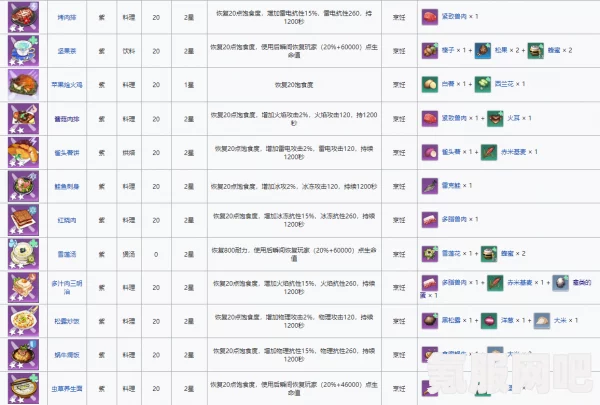
Task: Open the 松果 ingredient link
Action: (x=501, y=50)
